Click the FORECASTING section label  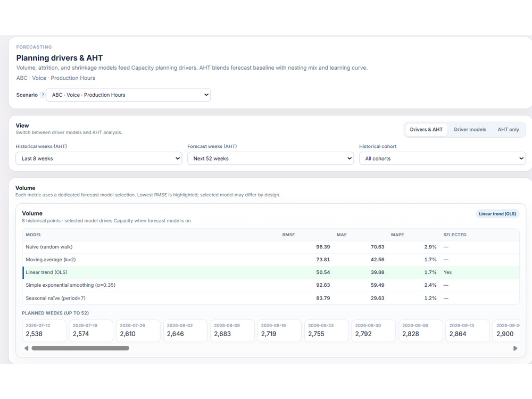click(34, 47)
